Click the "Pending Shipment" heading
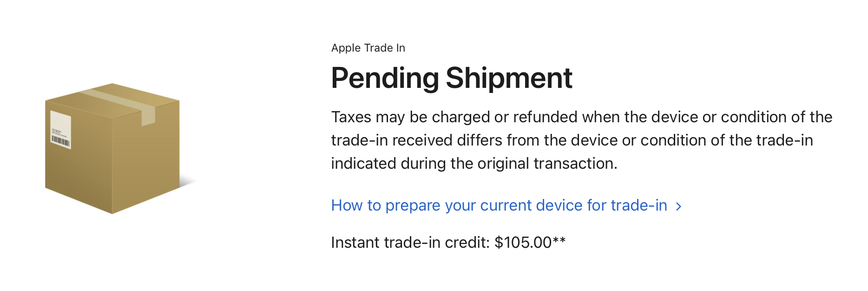Viewport: 868px width, 291px height. tap(451, 78)
